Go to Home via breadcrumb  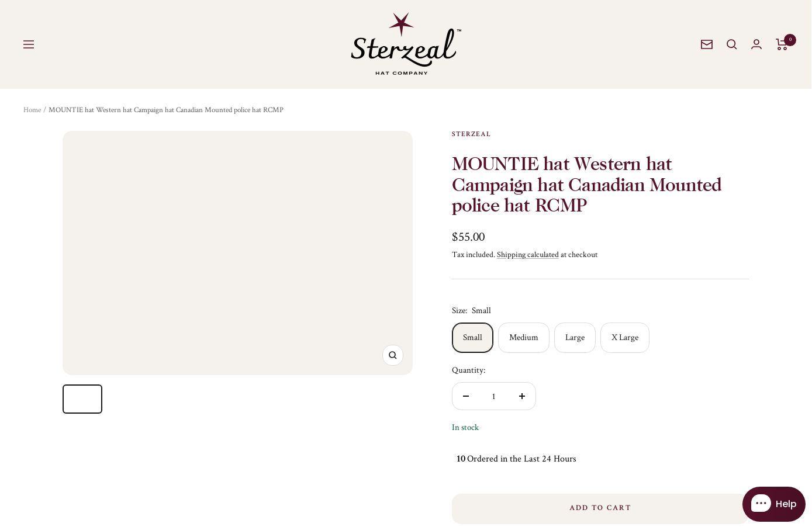pyautogui.click(x=32, y=110)
